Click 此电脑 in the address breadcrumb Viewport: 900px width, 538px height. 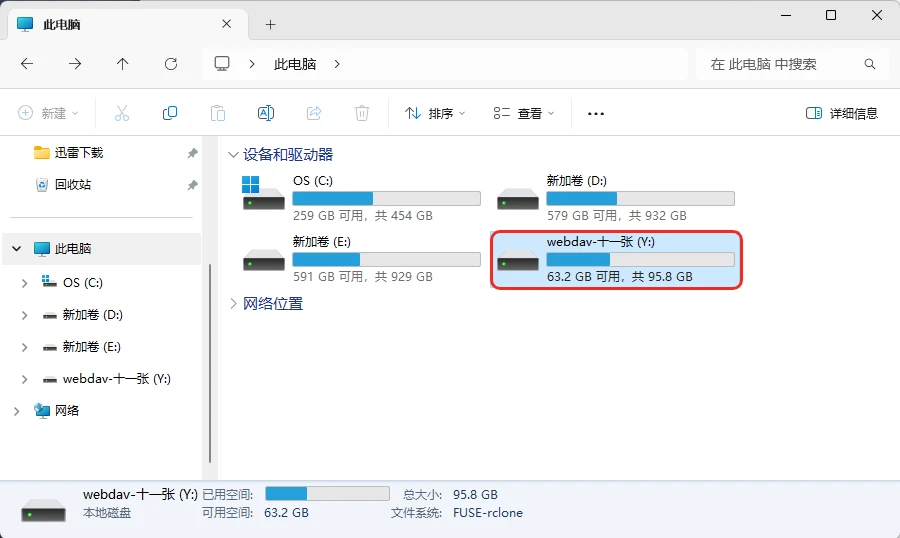(x=295, y=64)
